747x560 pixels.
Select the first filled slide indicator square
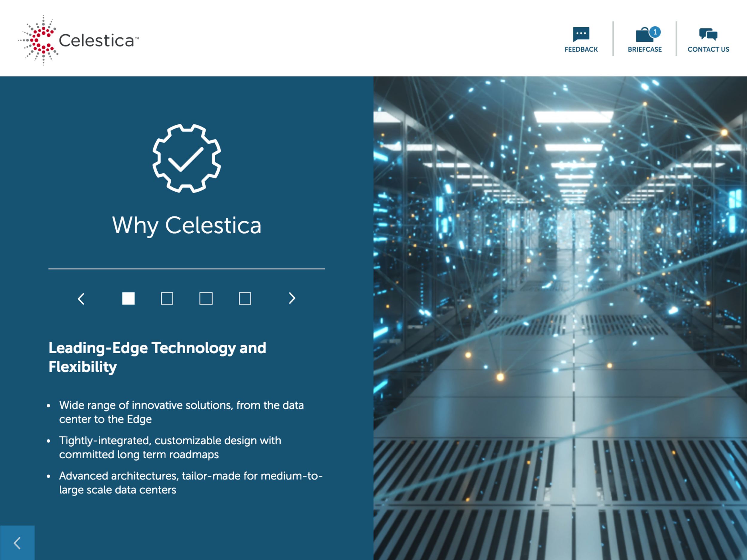click(128, 298)
